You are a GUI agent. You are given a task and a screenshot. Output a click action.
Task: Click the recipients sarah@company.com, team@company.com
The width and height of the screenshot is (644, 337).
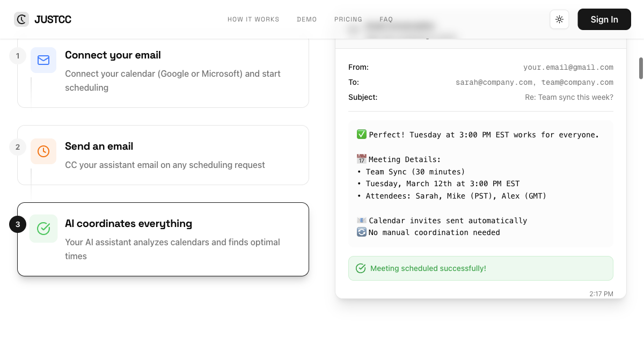point(535,83)
